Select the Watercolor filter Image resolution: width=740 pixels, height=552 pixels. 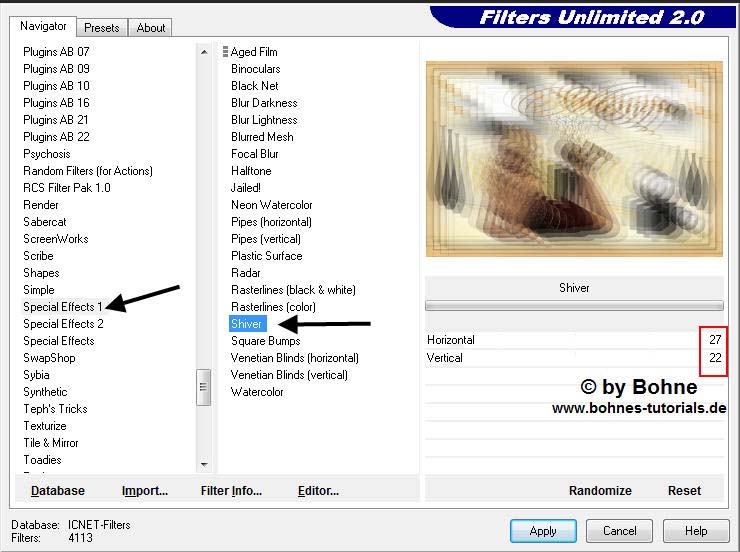pos(257,392)
